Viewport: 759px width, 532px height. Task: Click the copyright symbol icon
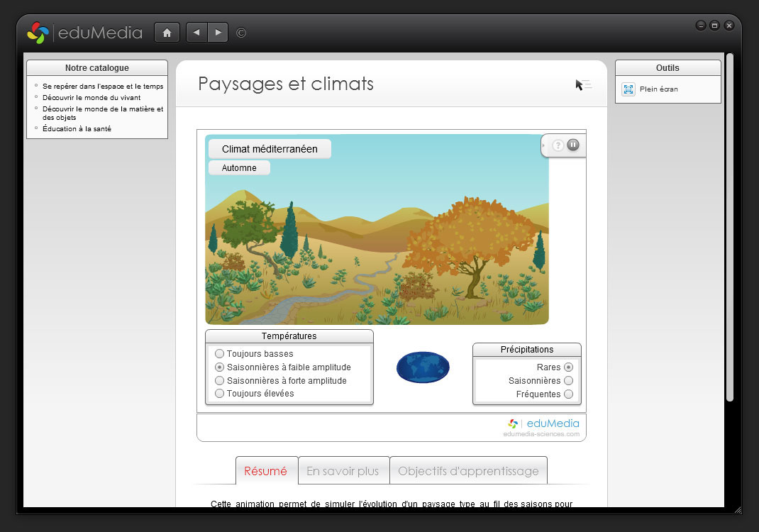[241, 33]
